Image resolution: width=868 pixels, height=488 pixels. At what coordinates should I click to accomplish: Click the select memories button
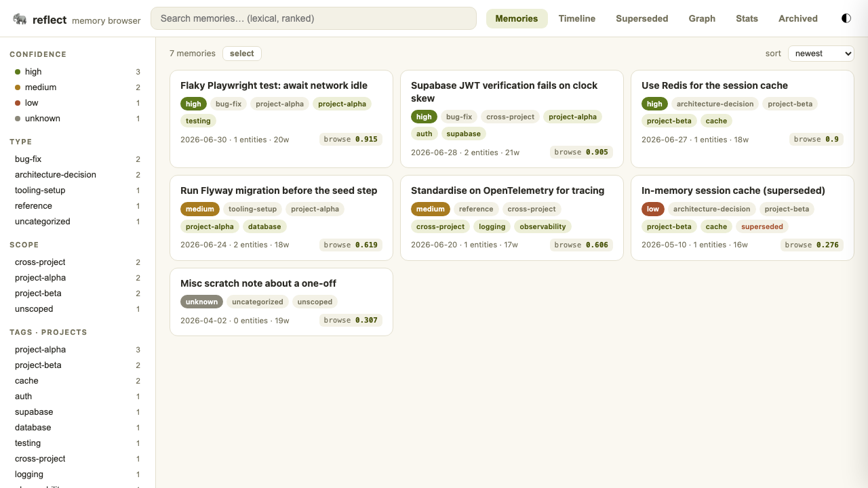[x=242, y=54]
